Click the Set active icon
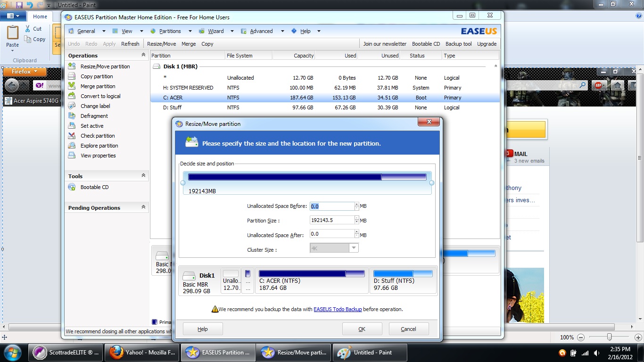Screen dimensions: 644x362 point(72,126)
